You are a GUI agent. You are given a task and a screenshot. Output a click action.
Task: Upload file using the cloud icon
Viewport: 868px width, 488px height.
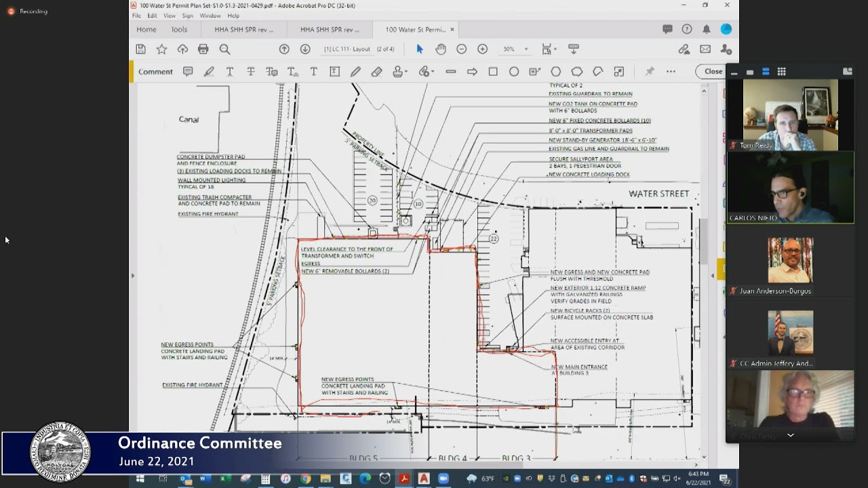[182, 49]
